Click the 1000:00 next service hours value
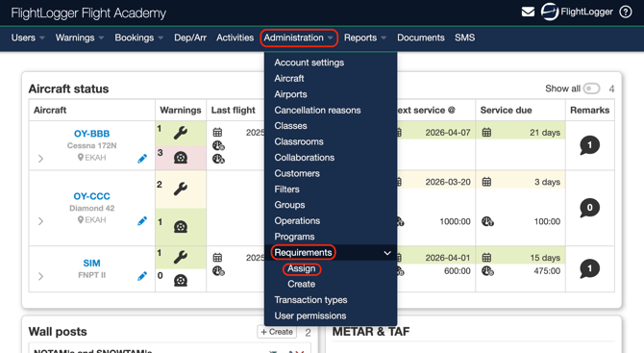 [455, 221]
